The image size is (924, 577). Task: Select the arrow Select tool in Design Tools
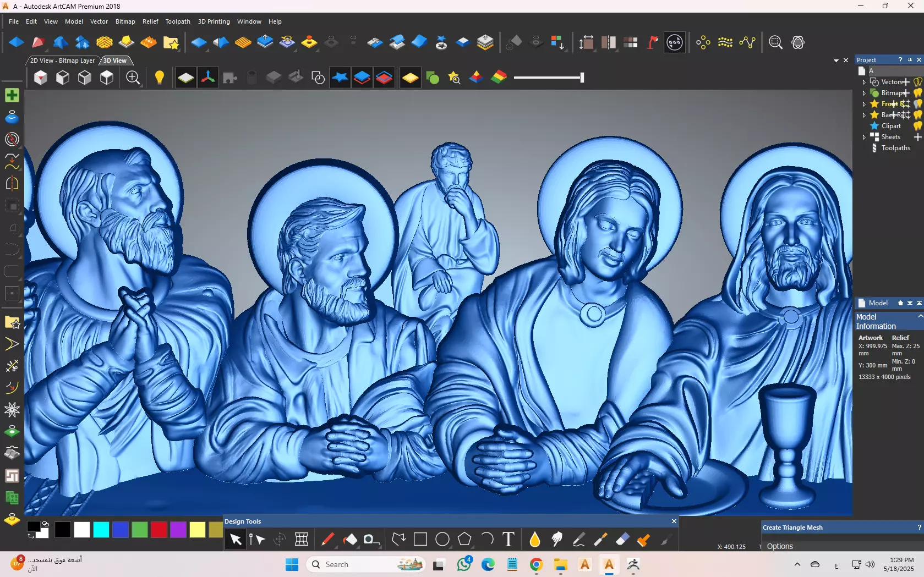[x=236, y=540]
